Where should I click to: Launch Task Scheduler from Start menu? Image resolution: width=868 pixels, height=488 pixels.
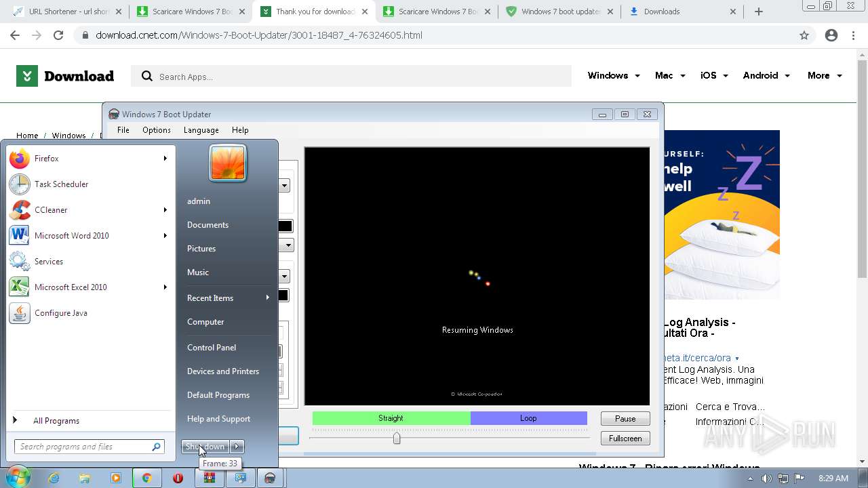[88, 184]
